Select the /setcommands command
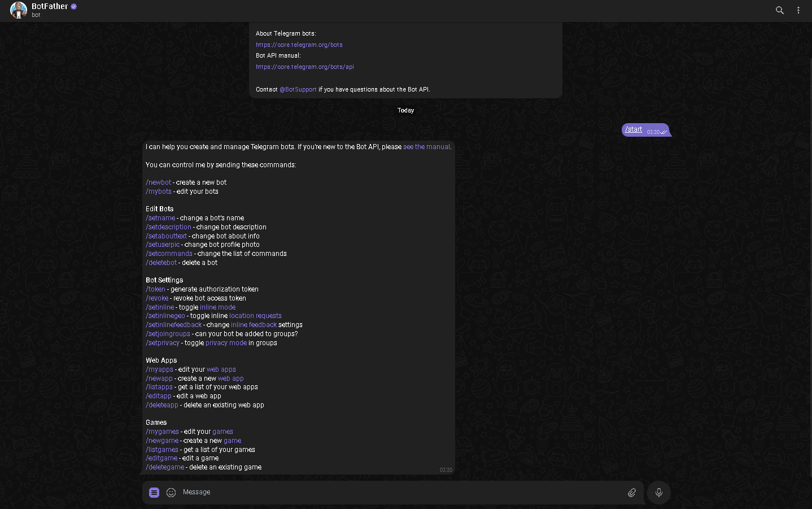Viewport: 812px width, 509px height. 169,254
